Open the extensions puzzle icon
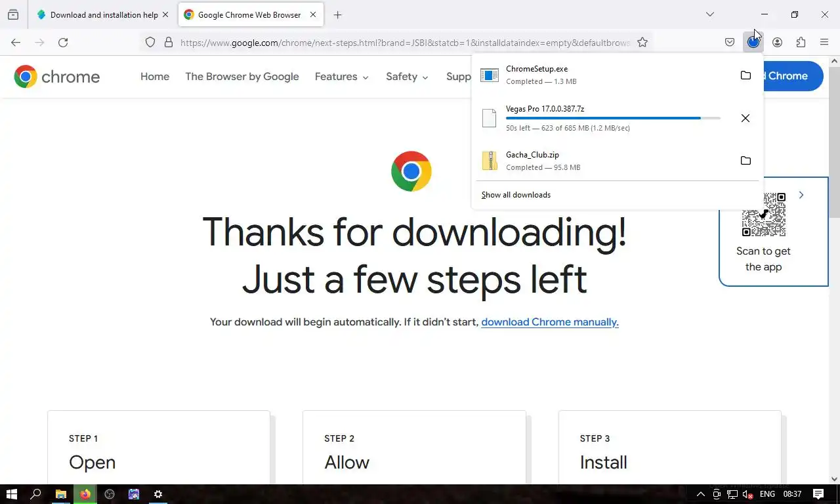 tap(801, 42)
